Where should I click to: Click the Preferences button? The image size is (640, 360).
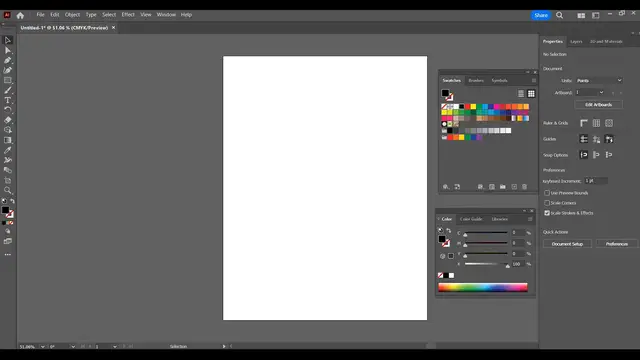click(x=616, y=244)
